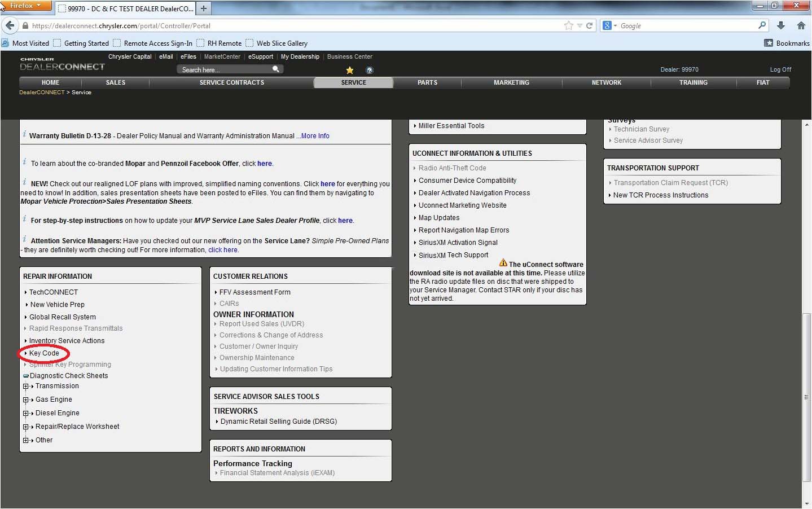The width and height of the screenshot is (812, 509).
Task: Click the search magnifier in Google box
Action: click(x=762, y=25)
